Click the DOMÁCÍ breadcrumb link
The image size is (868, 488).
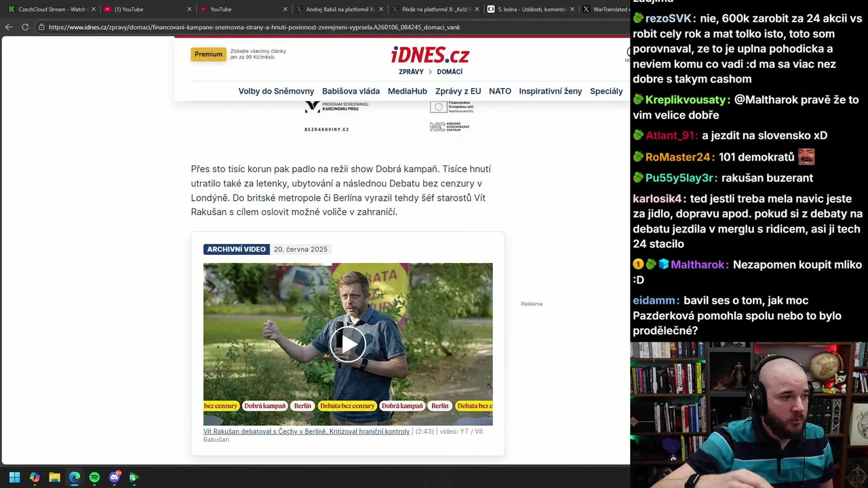coord(450,72)
